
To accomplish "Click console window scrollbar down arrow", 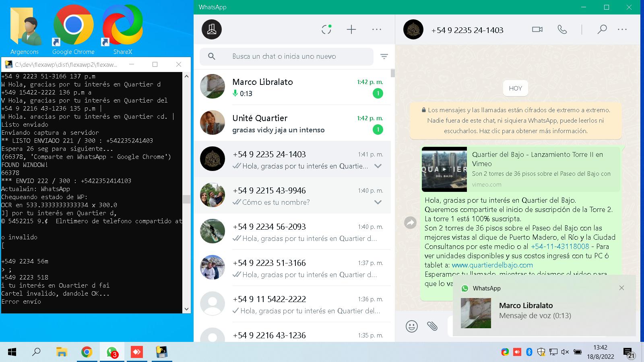I will point(186,309).
